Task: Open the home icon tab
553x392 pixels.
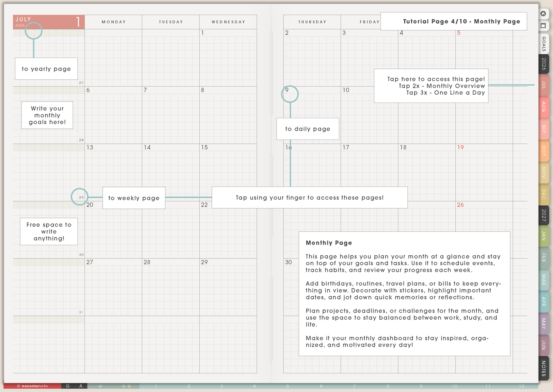Action: (x=543, y=14)
